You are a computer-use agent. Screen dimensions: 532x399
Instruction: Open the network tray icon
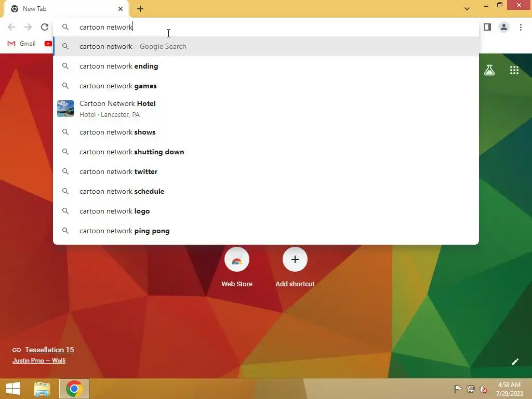471,389
